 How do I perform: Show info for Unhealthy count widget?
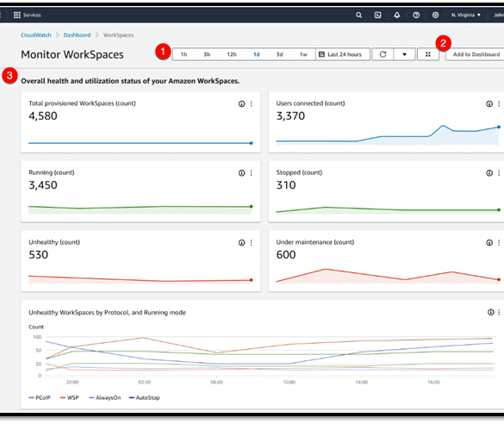click(242, 243)
